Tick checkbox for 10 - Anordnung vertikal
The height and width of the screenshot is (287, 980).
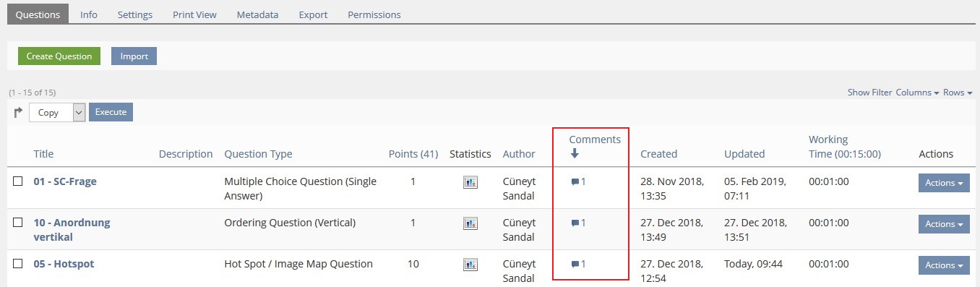(x=18, y=222)
